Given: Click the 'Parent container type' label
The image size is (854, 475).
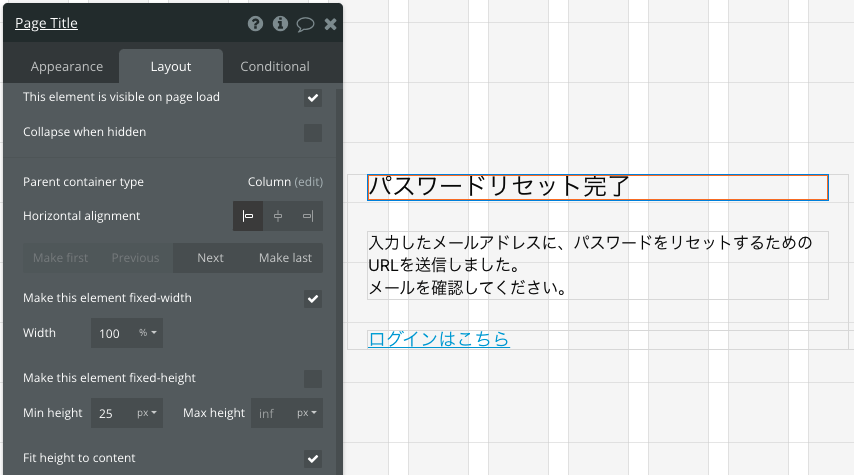Looking at the screenshot, I should [83, 182].
